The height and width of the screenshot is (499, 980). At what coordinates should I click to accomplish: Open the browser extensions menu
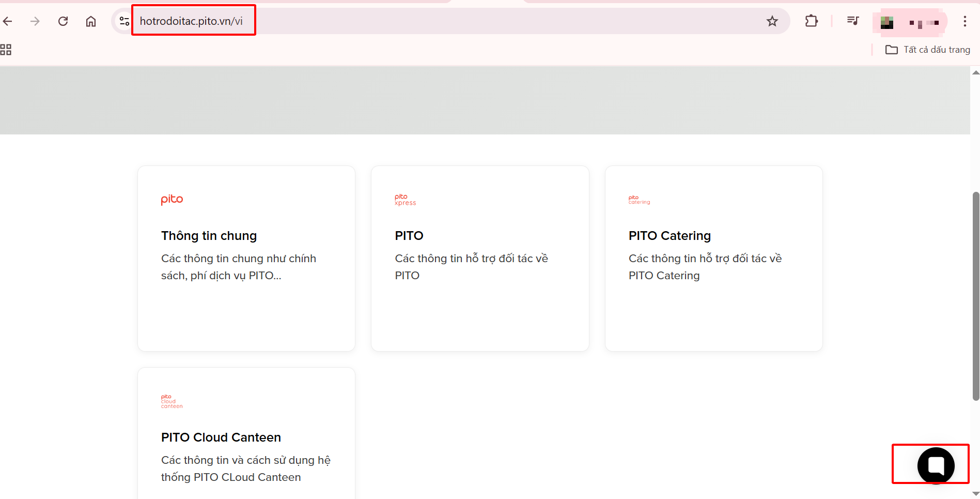pyautogui.click(x=812, y=21)
